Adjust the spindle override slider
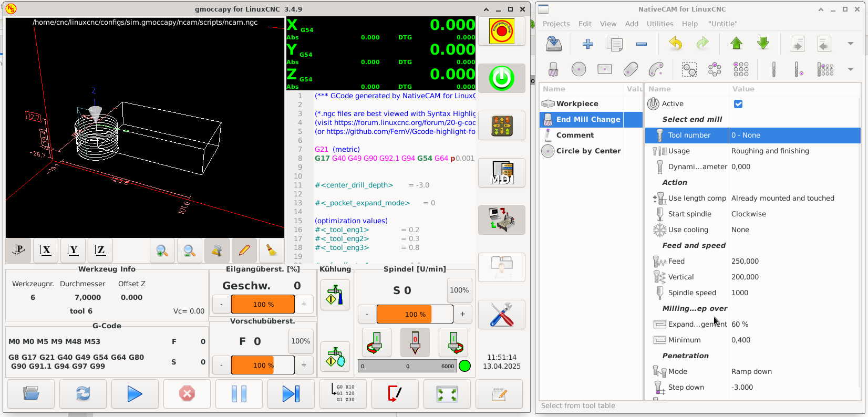This screenshot has width=868, height=417. 415,314
